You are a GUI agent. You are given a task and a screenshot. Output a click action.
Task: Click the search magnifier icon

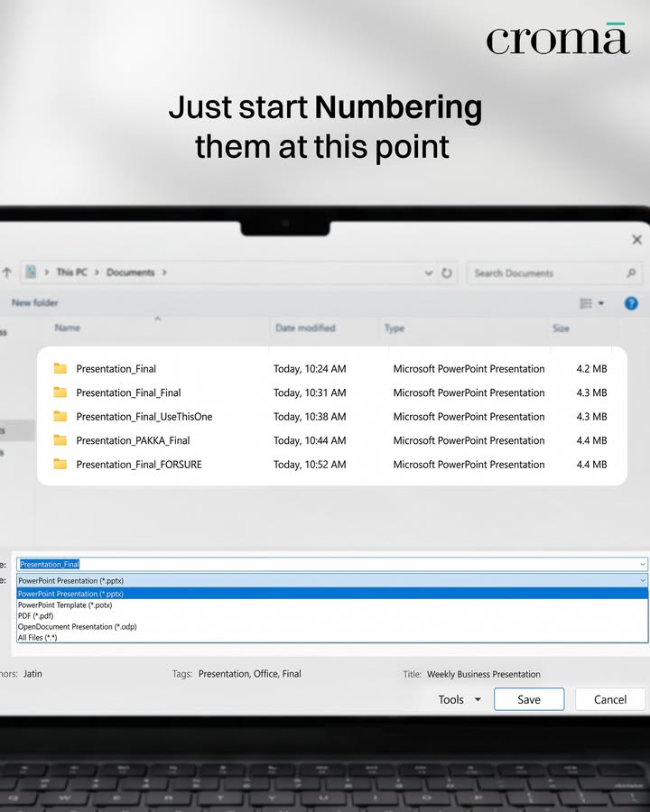pos(631,272)
